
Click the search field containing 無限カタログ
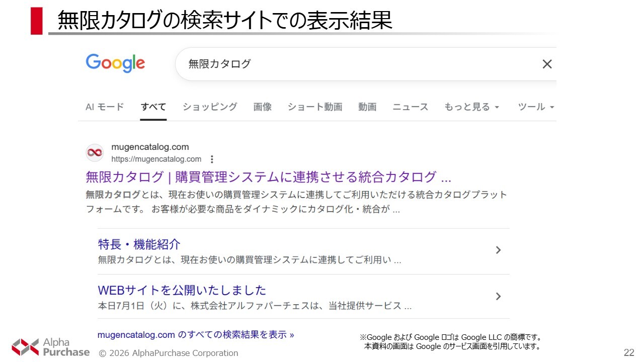[x=352, y=64]
